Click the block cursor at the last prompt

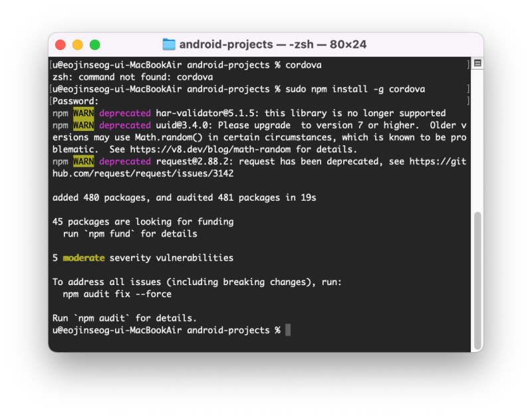click(x=288, y=330)
